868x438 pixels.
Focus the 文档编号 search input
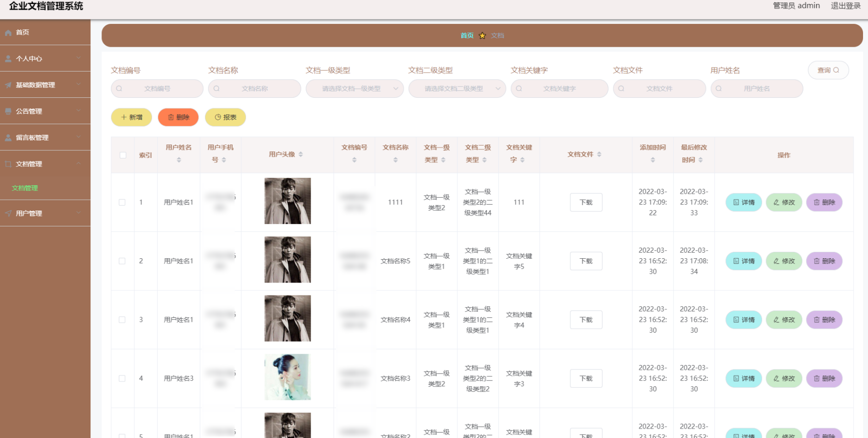(x=157, y=89)
